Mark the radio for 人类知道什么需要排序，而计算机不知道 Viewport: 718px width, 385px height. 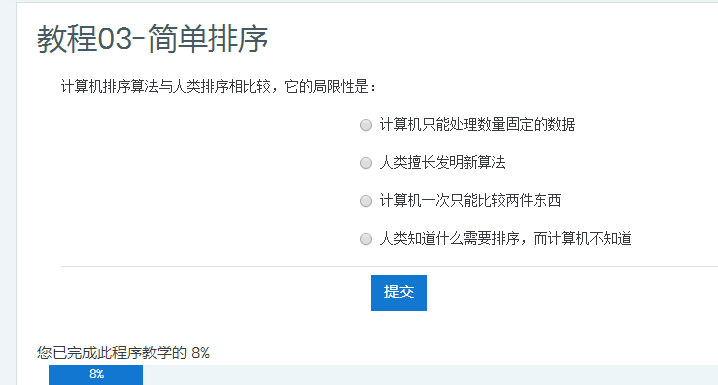pyautogui.click(x=366, y=239)
